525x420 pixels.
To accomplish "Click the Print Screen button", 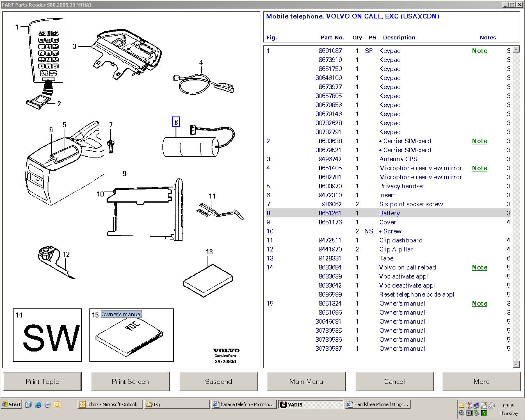I will (x=130, y=381).
